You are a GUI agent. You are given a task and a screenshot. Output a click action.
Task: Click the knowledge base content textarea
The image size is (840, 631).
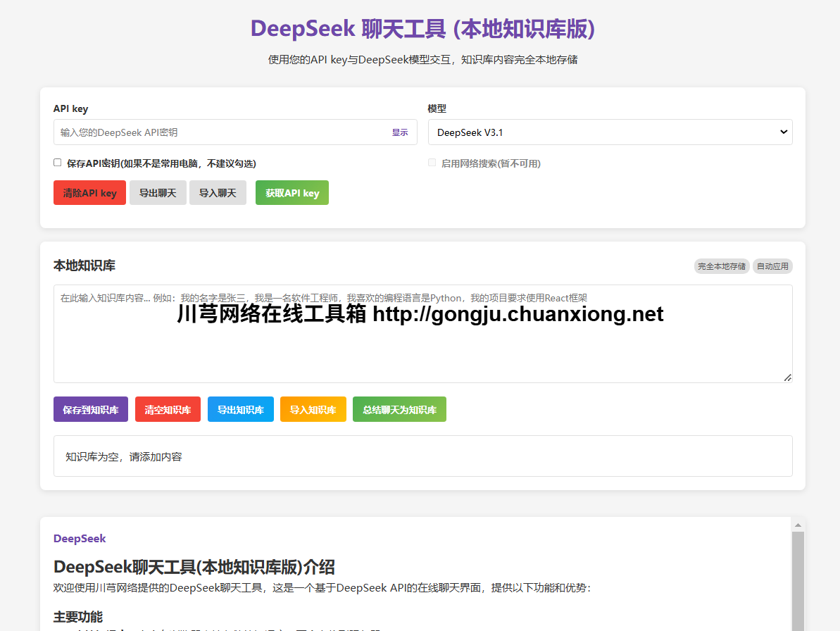click(422, 334)
